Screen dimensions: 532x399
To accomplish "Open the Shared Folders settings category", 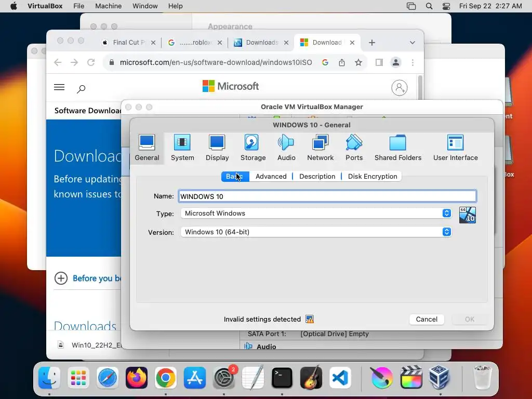I will pyautogui.click(x=397, y=148).
